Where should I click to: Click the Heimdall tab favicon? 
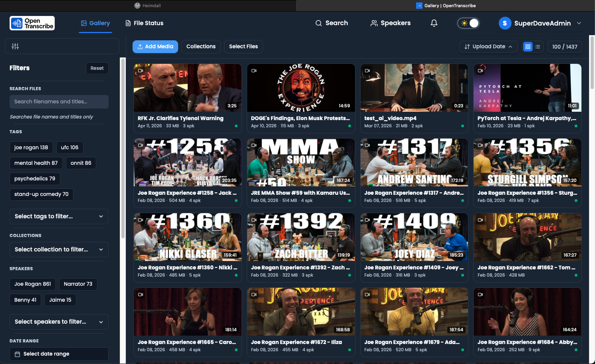click(x=137, y=6)
